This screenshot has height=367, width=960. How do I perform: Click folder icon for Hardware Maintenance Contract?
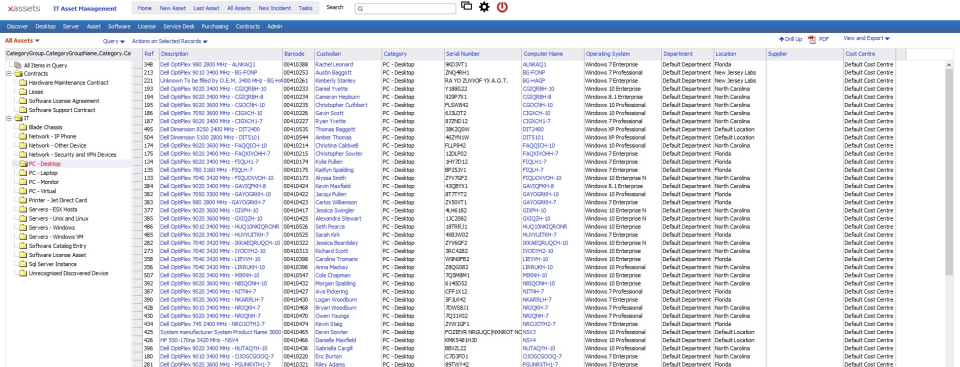click(x=23, y=83)
